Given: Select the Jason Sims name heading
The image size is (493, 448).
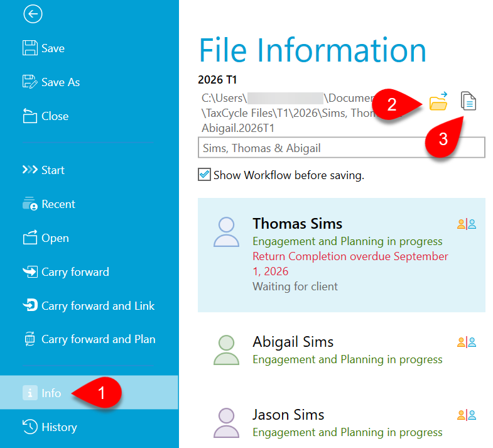Looking at the screenshot, I should coord(288,415).
